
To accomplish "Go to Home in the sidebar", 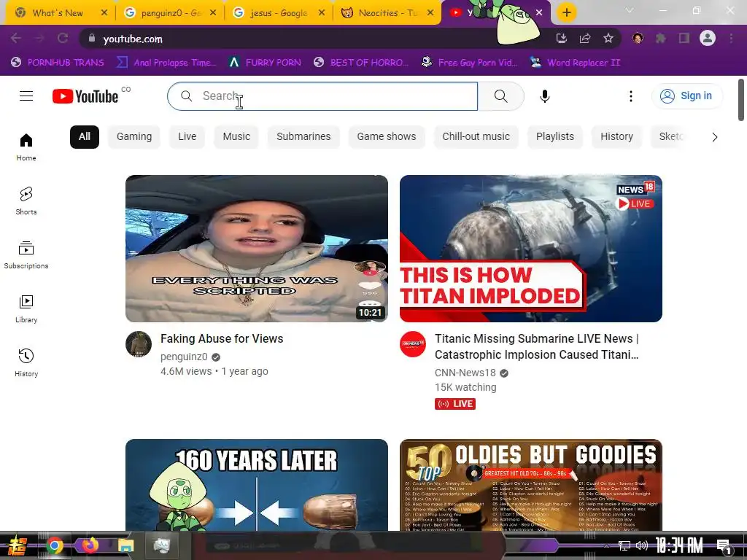I will click(26, 147).
